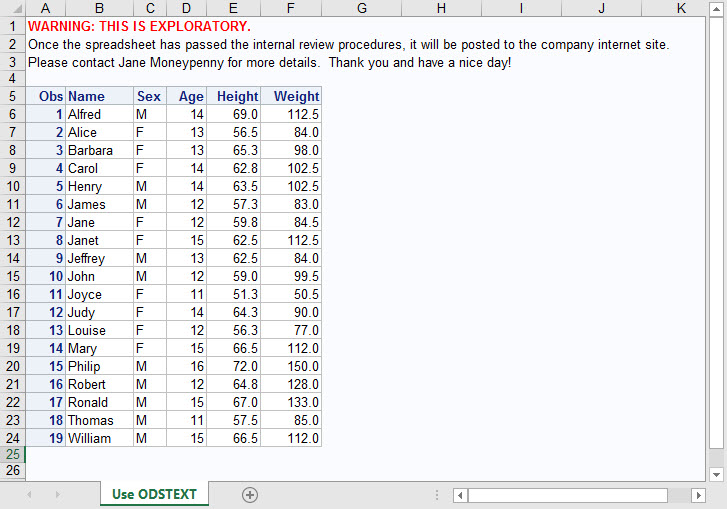Click the horizontal scrollbar right arrow
This screenshot has width=727, height=509.
click(x=699, y=495)
